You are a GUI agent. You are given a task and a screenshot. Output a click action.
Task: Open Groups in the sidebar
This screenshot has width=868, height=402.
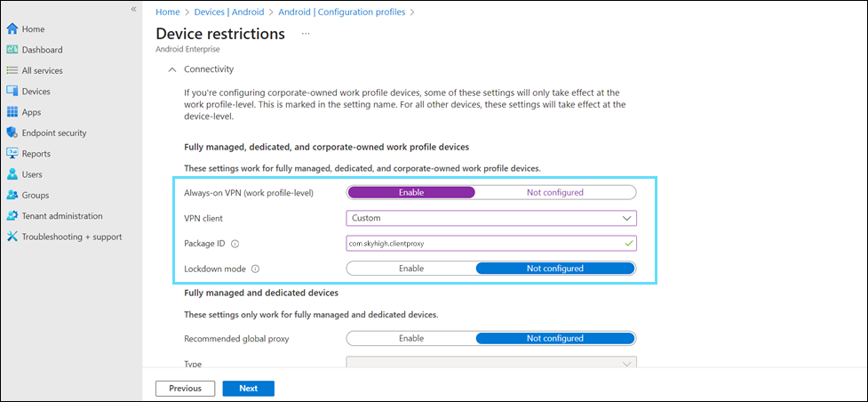tap(36, 195)
